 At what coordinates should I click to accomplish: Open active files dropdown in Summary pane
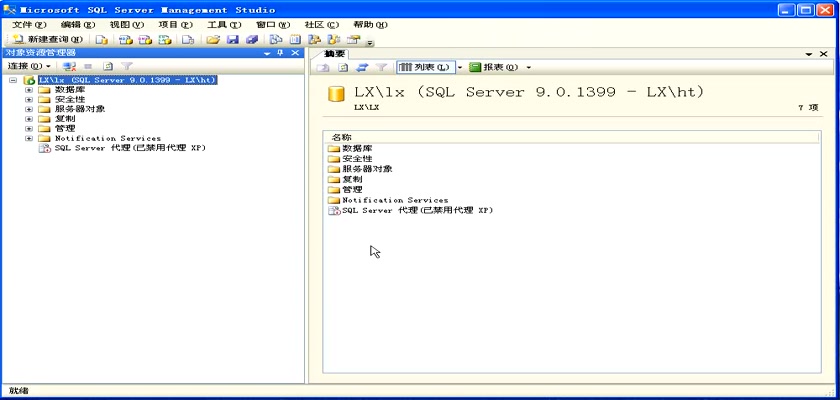pyautogui.click(x=809, y=54)
